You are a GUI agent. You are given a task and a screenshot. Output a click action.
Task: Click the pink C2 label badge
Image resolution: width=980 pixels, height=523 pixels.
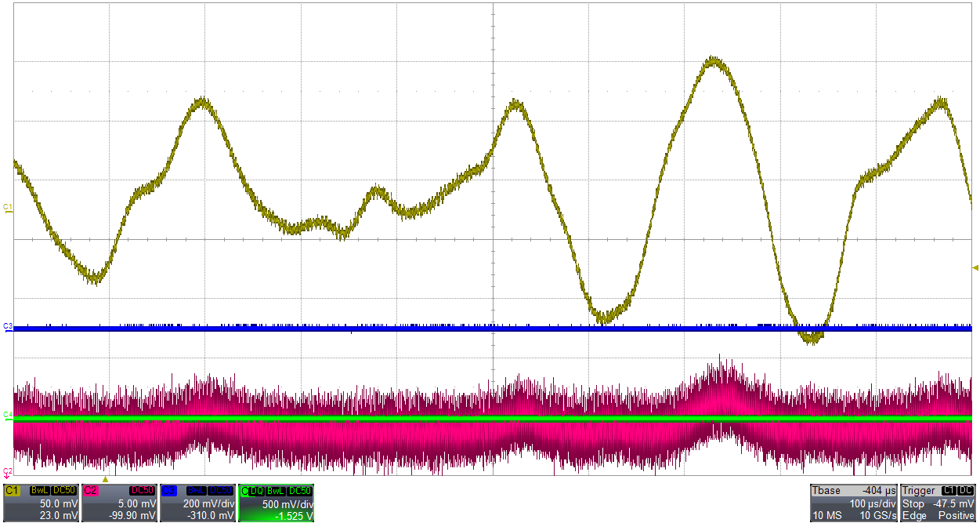[91, 491]
